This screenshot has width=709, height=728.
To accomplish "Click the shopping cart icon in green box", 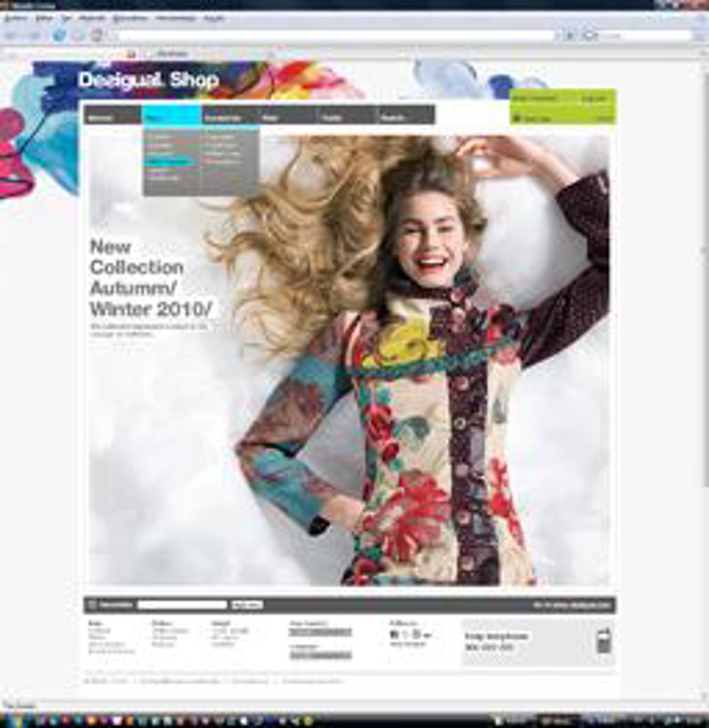I will 517,118.
